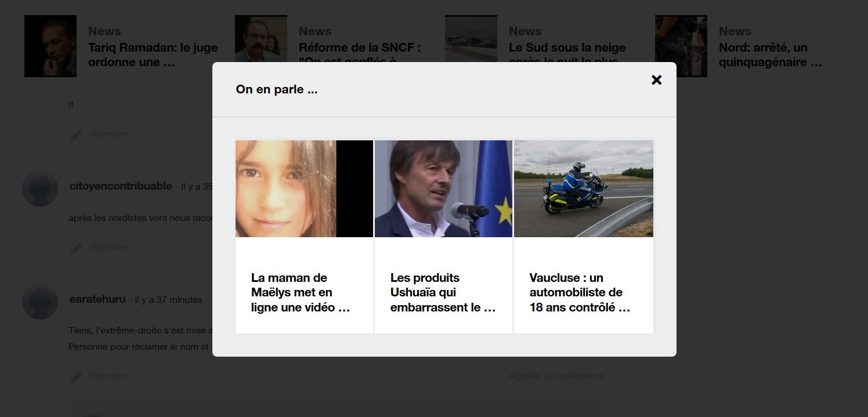Viewport: 868px width, 417px height.
Task: Click the SNCF reform article thumbnail
Action: click(261, 39)
